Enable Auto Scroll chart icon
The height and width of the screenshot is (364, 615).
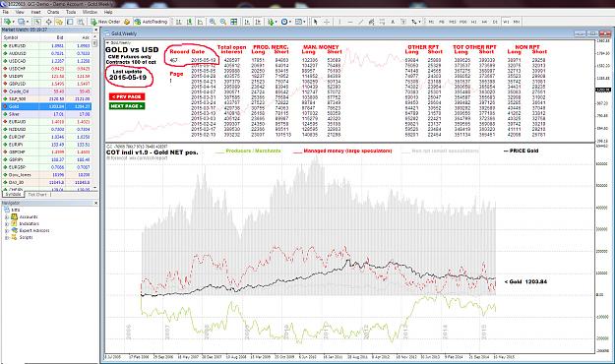pyautogui.click(x=247, y=22)
